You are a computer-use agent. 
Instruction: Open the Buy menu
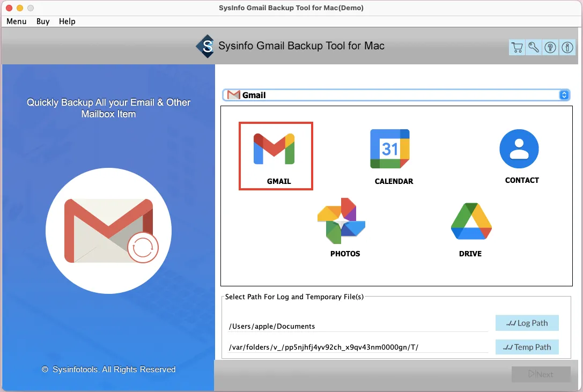(43, 21)
